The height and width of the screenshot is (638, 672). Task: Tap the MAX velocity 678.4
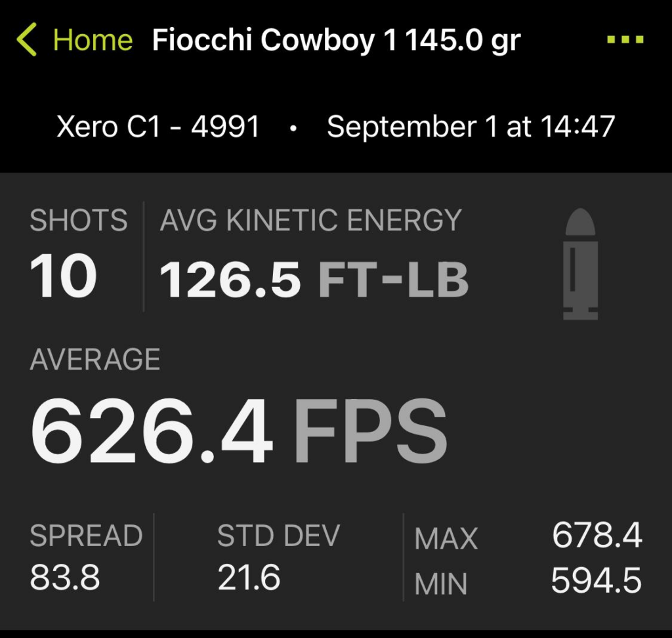(597, 536)
